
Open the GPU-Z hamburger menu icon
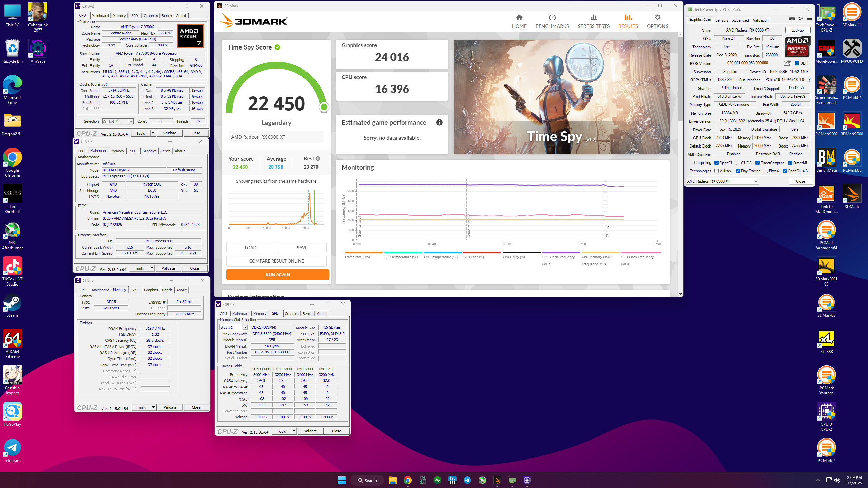pos(809,19)
